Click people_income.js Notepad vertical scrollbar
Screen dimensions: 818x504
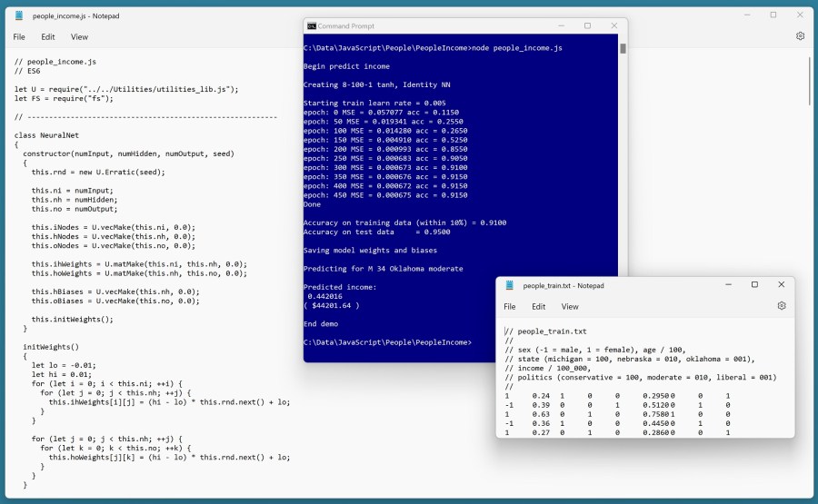pos(809,81)
